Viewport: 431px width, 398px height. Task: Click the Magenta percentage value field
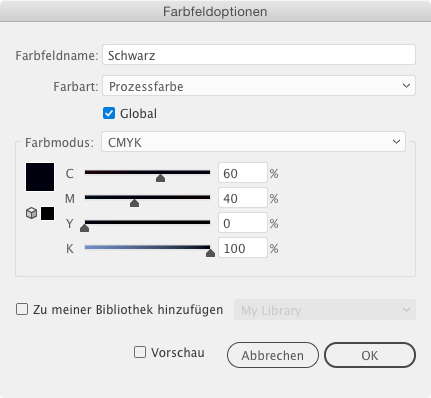(x=243, y=198)
